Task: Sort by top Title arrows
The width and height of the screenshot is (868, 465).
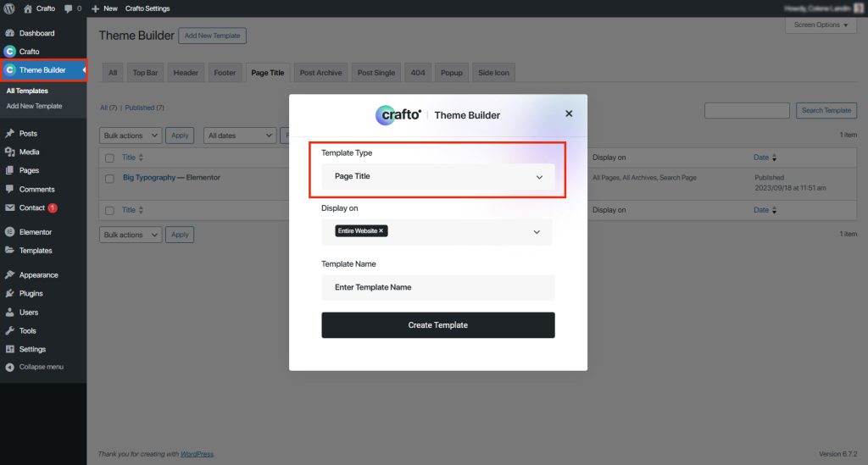Action: [x=141, y=158]
